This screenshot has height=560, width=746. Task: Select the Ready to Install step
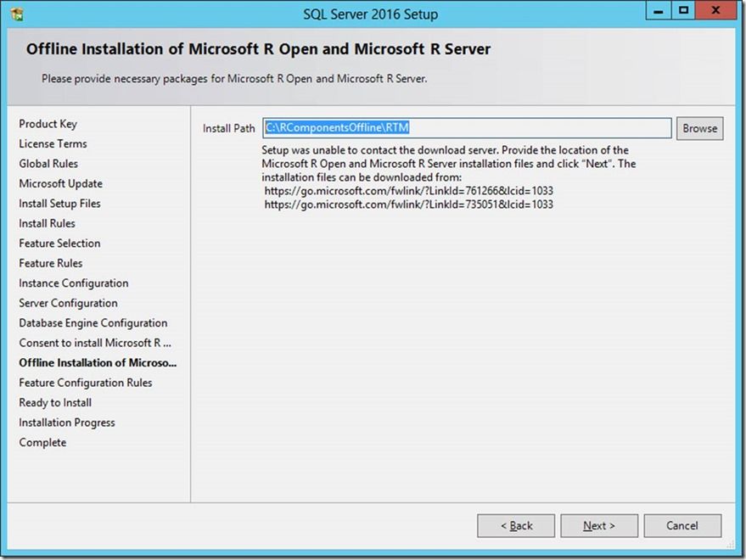click(x=55, y=403)
